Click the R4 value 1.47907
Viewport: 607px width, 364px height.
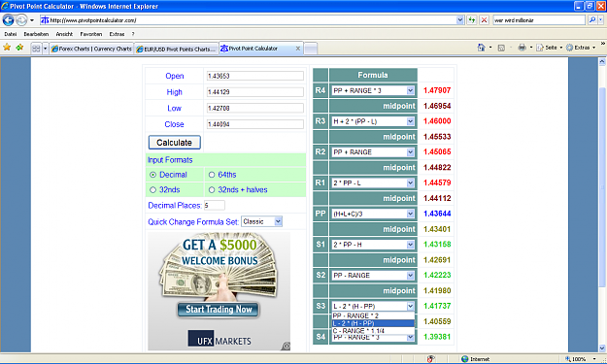[x=437, y=90]
